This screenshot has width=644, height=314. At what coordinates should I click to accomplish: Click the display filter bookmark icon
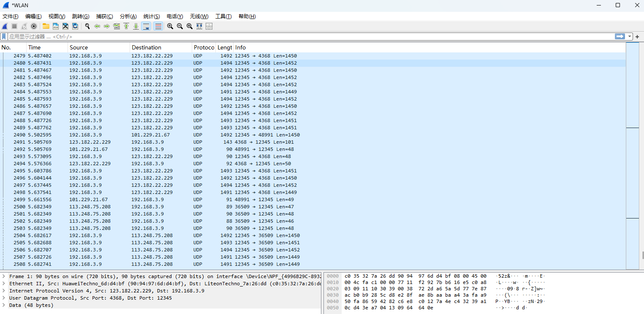pos(4,37)
